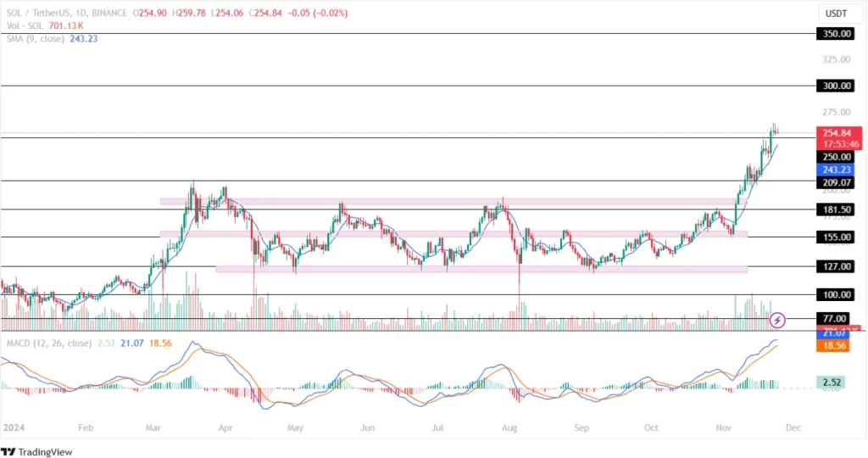The image size is (868, 458).
Task: Click the TradingView logo
Action: click(x=36, y=452)
